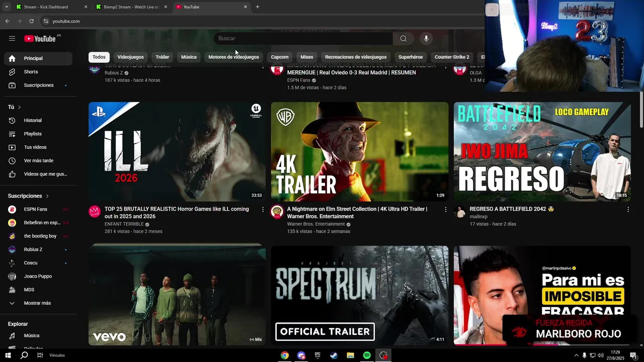Select Recreaciones de videojuegos chip
Image resolution: width=644 pixels, height=362 pixels.
pos(356,57)
